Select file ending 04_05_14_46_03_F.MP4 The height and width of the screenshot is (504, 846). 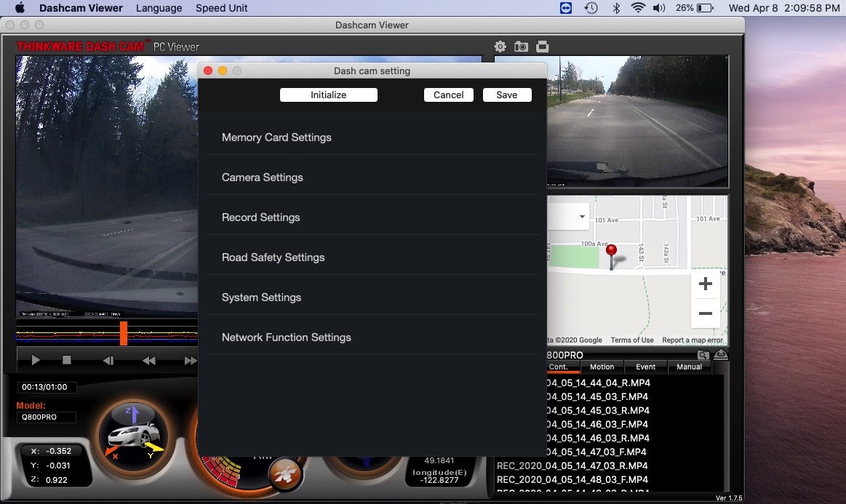coord(596,425)
